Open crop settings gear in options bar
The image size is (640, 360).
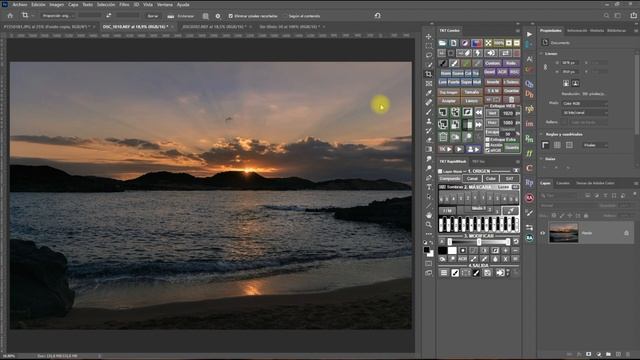[218, 16]
